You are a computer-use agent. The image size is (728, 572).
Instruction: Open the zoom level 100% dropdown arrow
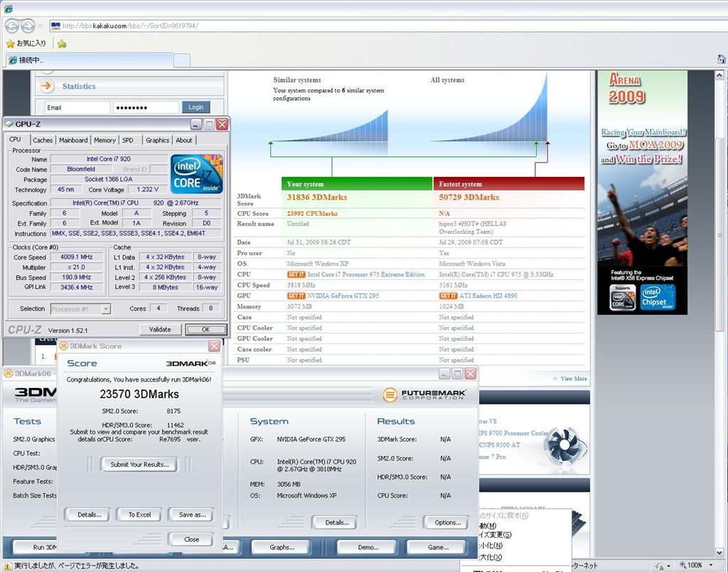pyautogui.click(x=711, y=566)
